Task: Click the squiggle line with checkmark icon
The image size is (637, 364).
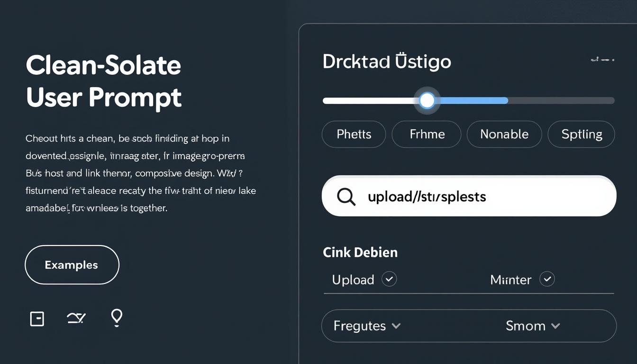Action: (76, 318)
